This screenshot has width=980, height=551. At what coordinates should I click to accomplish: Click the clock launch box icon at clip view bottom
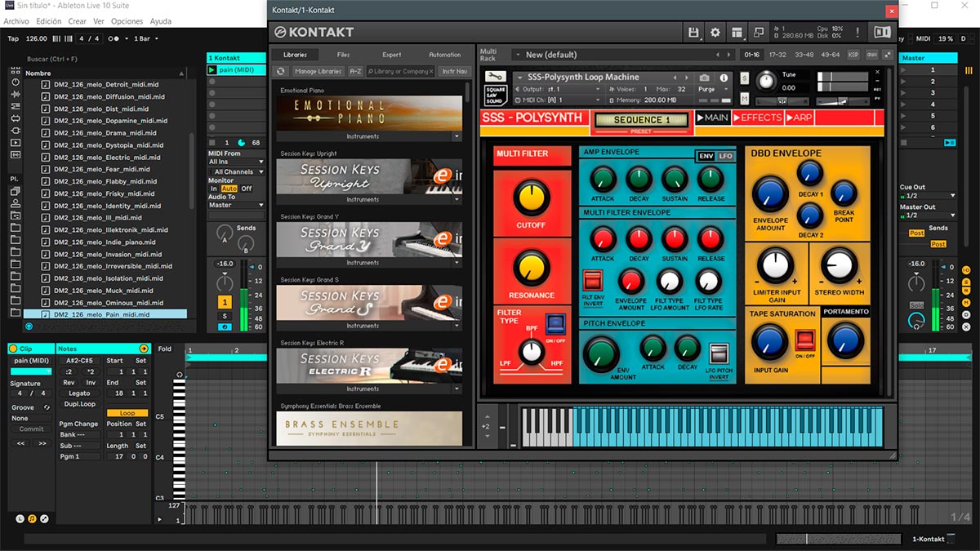click(x=20, y=518)
